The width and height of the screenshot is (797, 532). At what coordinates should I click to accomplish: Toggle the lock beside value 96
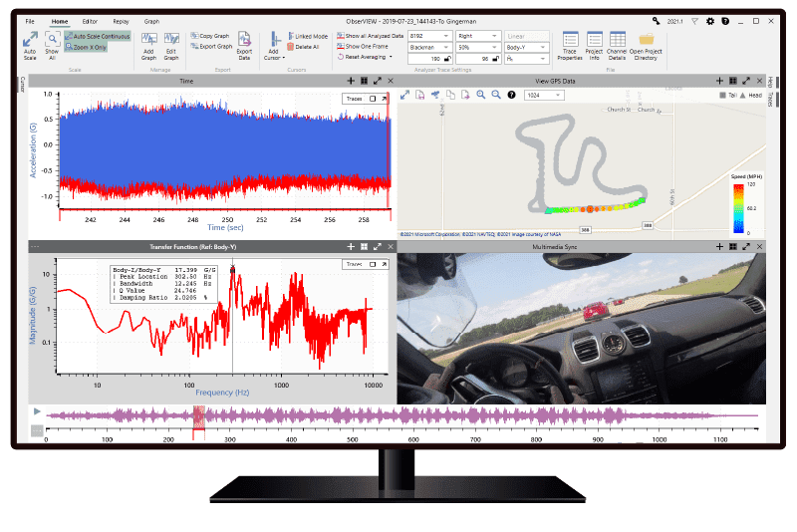pos(495,59)
